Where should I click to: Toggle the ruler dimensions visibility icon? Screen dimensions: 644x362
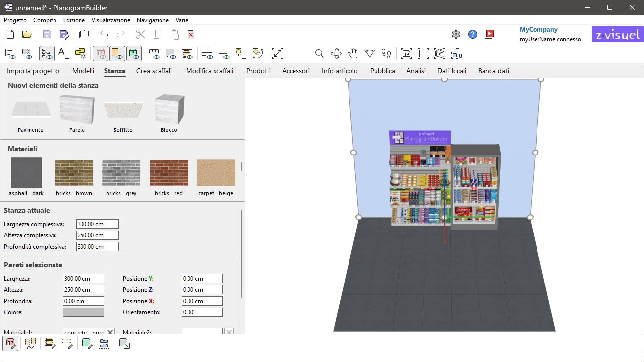(154, 53)
